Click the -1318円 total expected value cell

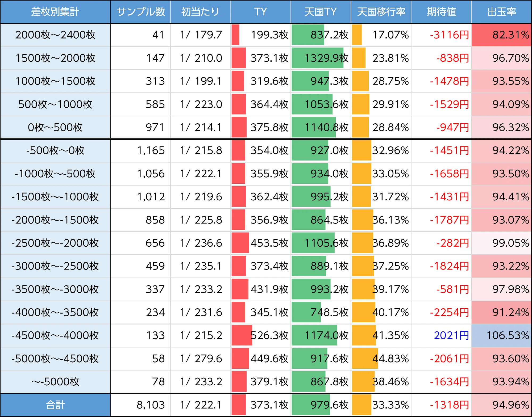pyautogui.click(x=441, y=405)
